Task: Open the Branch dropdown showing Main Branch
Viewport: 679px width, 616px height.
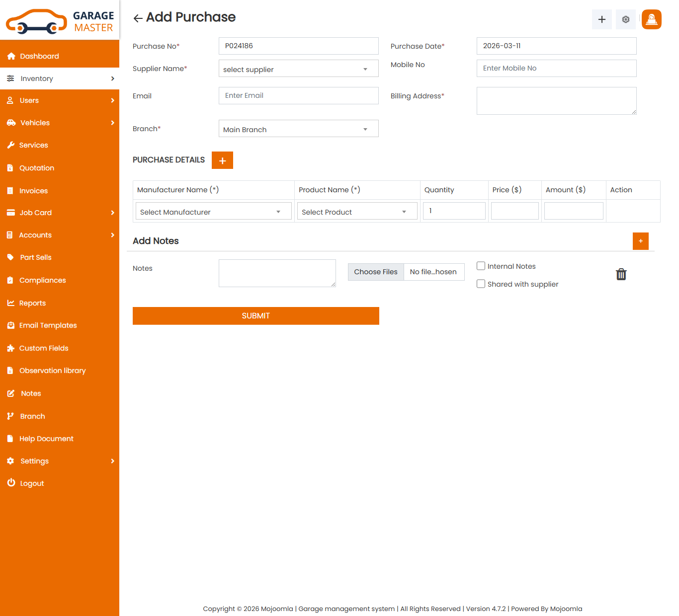Action: (x=298, y=129)
